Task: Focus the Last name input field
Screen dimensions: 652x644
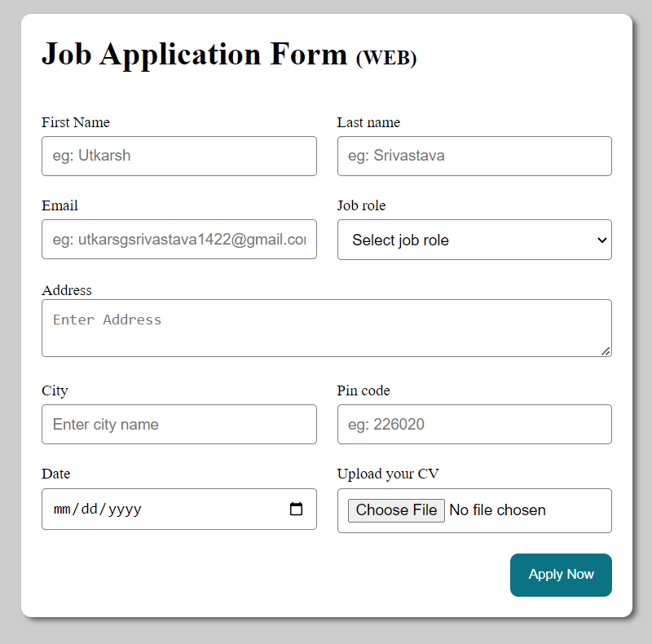Action: [474, 156]
